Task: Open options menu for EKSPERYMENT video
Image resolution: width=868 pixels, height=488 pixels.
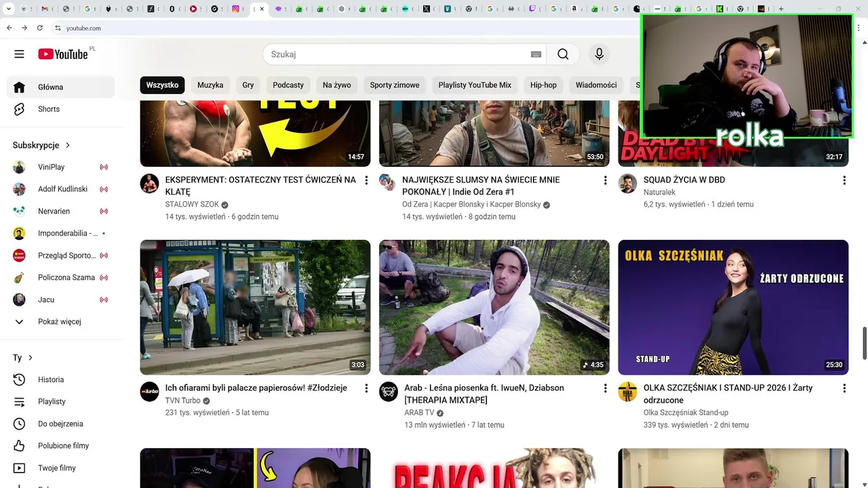Action: click(x=366, y=180)
